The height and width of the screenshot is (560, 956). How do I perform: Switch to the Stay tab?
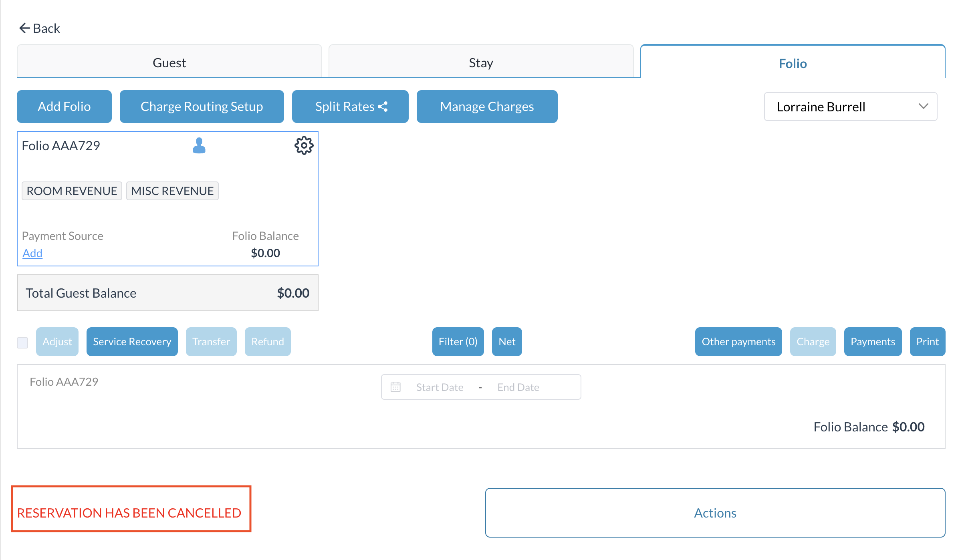[481, 63]
